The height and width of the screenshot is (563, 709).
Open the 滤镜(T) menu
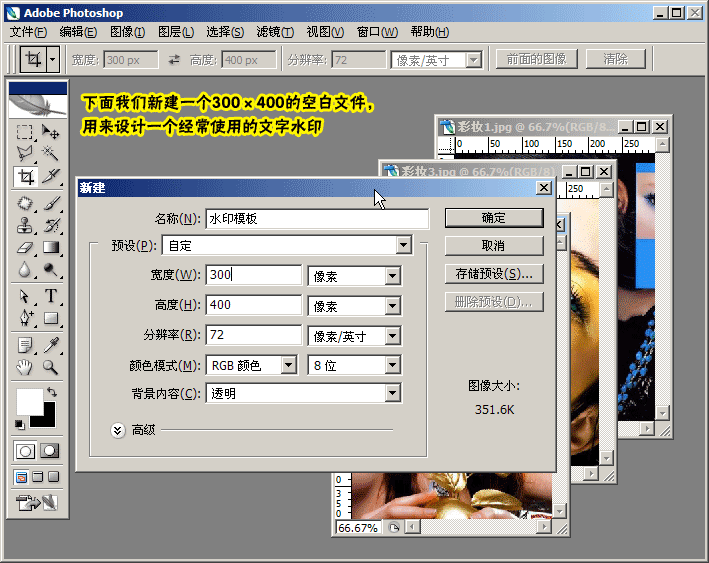[275, 32]
